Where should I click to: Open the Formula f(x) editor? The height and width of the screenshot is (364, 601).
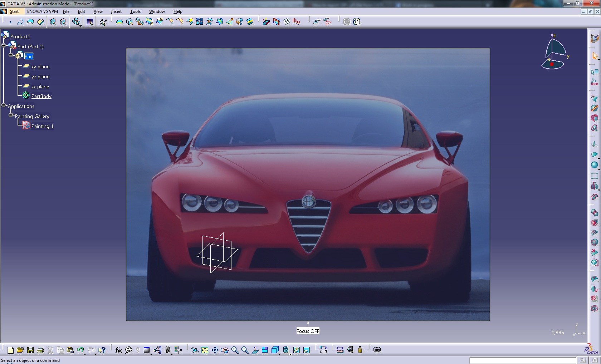(119, 350)
